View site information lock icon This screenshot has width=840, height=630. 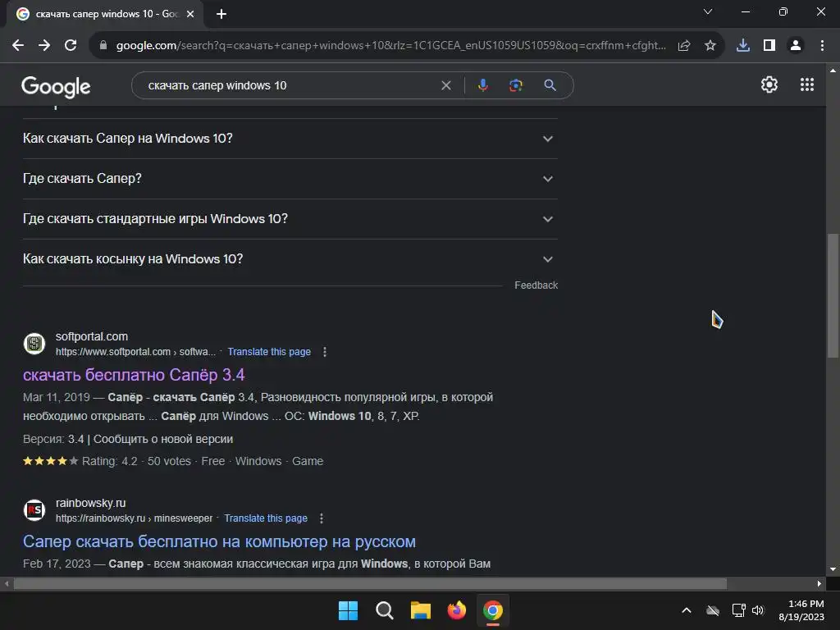point(103,46)
